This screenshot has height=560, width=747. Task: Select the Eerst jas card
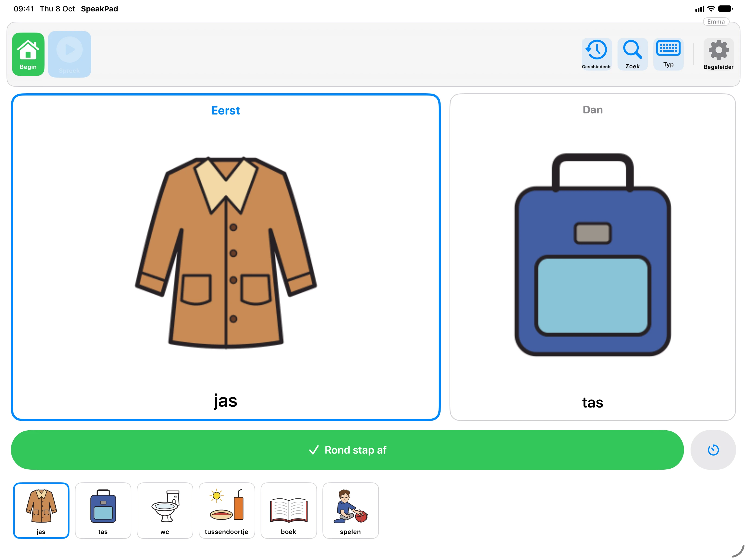(226, 257)
